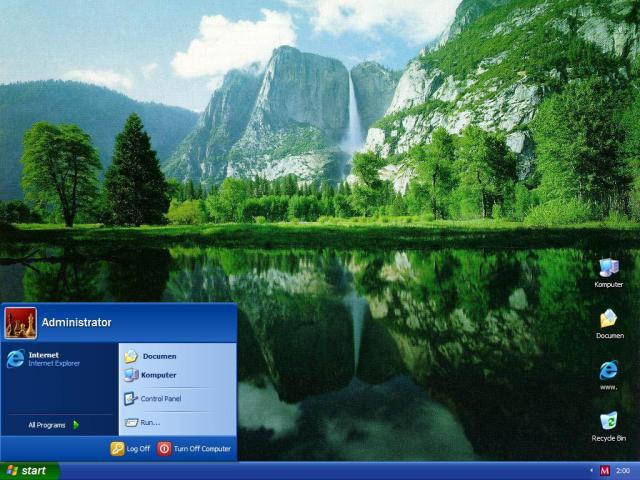Screen dimensions: 640x480
Task: Choose Run... in the Start menu
Action: (142, 422)
